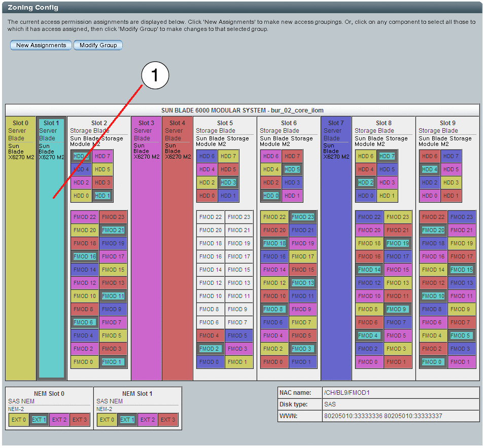Select EXT 2 in NEM Slot 1
The image size is (483, 448).
pos(148,420)
